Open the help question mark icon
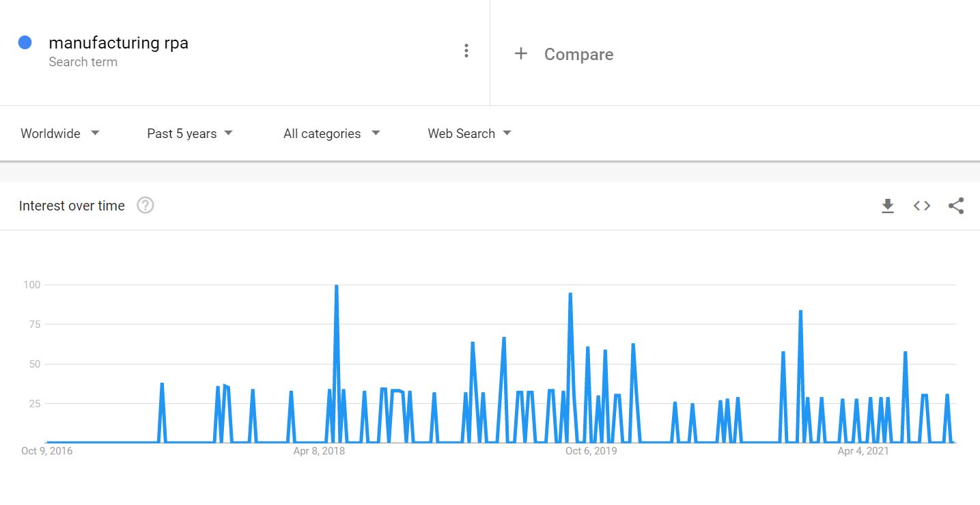The image size is (980, 505). point(145,205)
